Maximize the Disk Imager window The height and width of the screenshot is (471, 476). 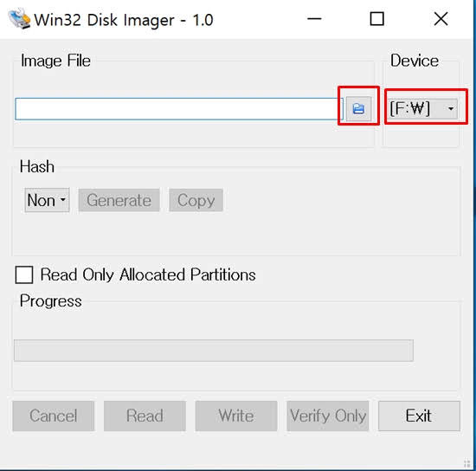click(377, 19)
